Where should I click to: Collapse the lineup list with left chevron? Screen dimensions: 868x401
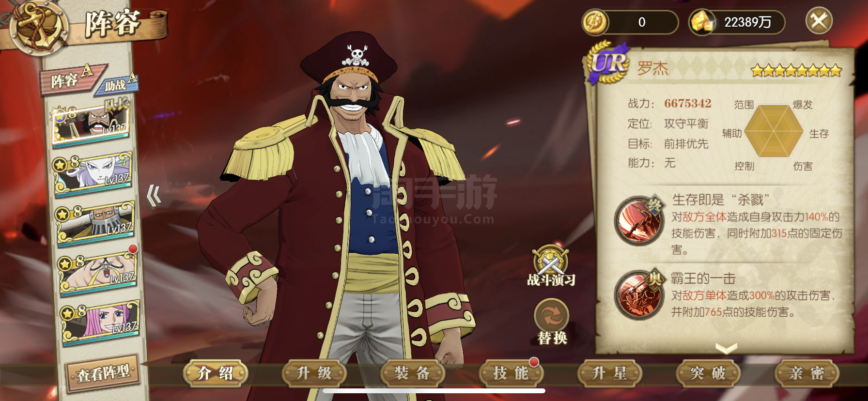tap(154, 195)
